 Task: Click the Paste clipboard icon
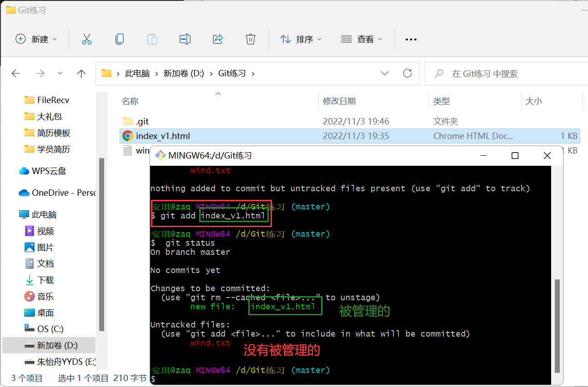coord(152,39)
